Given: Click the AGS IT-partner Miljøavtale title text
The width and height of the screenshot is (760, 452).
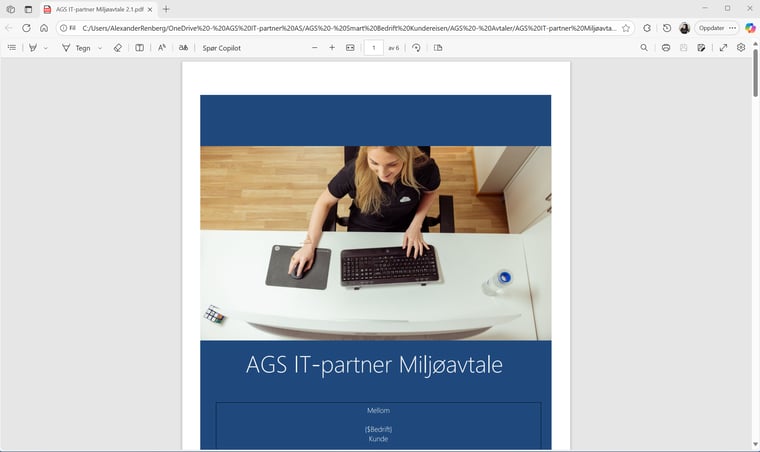Looking at the screenshot, I should [374, 364].
